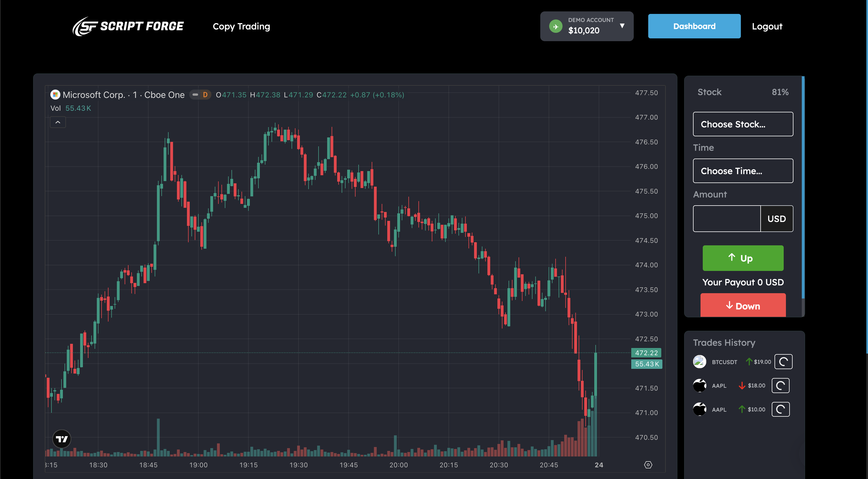This screenshot has width=868, height=479.
Task: Collapse the chart legend with chevron
Action: point(58,122)
